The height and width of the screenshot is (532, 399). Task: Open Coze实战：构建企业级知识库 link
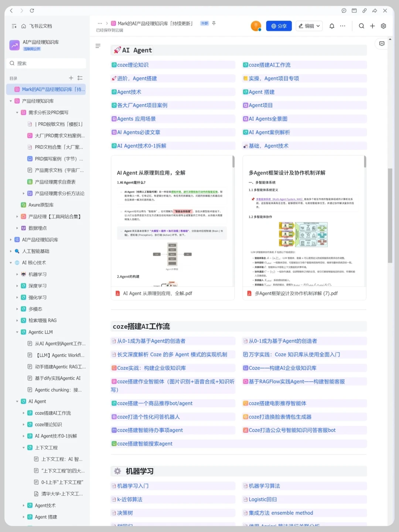[151, 368]
